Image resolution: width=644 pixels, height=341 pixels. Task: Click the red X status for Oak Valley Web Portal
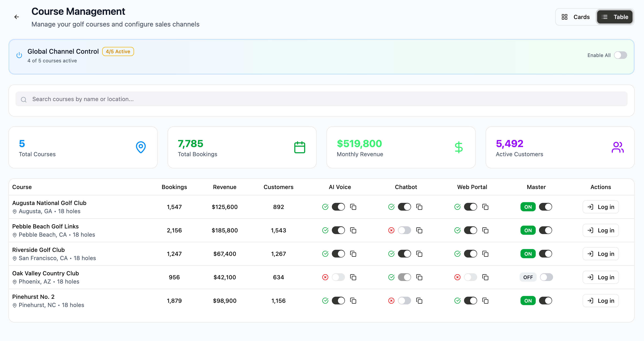point(457,277)
